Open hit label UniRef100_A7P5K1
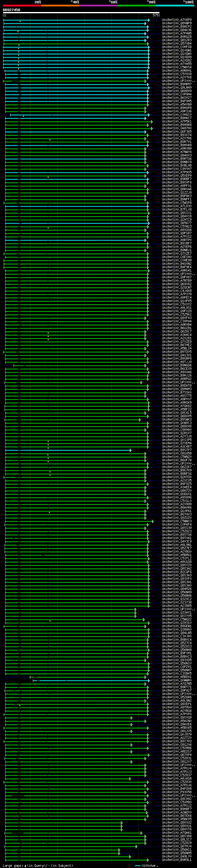The height and width of the screenshot is (868, 197). point(177,122)
